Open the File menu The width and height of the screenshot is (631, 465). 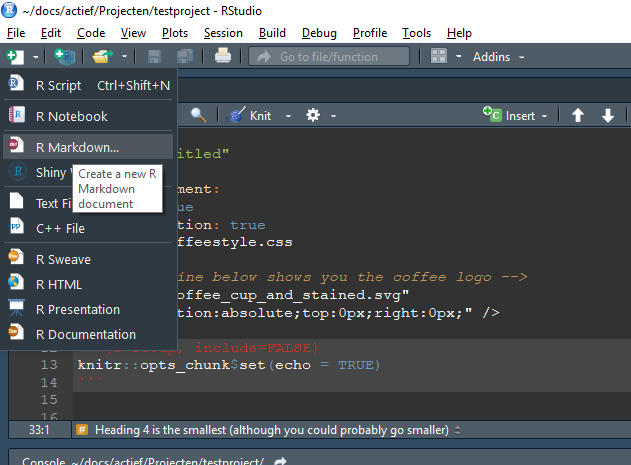tap(16, 33)
